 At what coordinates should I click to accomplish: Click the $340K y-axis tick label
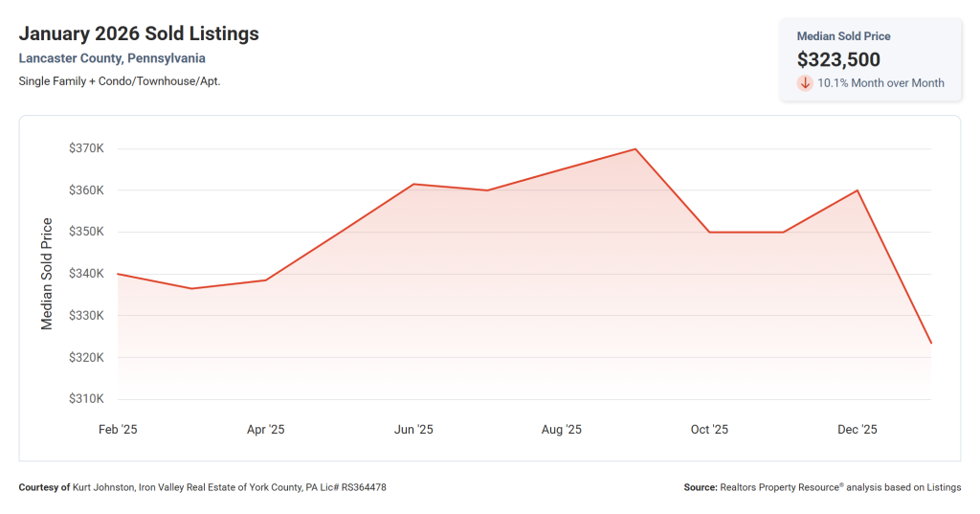click(86, 274)
